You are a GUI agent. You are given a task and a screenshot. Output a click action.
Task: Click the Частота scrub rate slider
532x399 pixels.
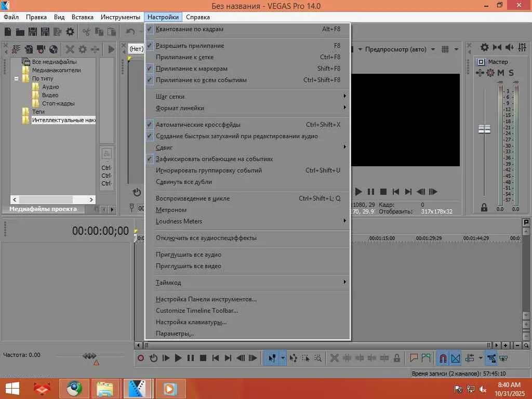click(89, 356)
